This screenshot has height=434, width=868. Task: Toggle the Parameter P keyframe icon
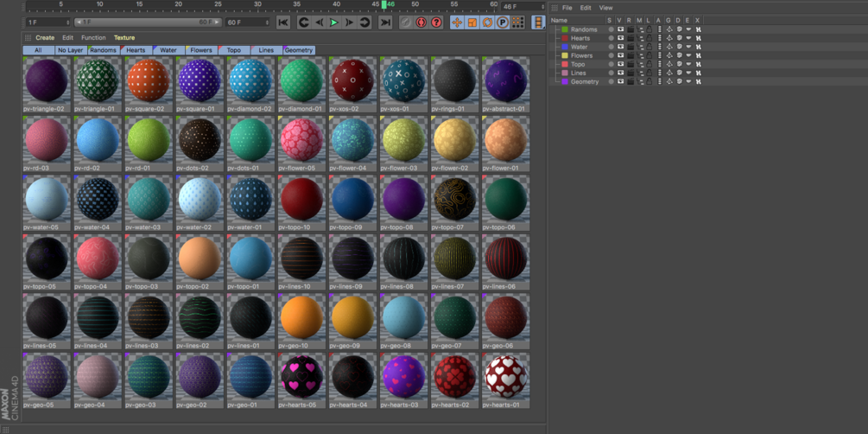click(x=503, y=22)
